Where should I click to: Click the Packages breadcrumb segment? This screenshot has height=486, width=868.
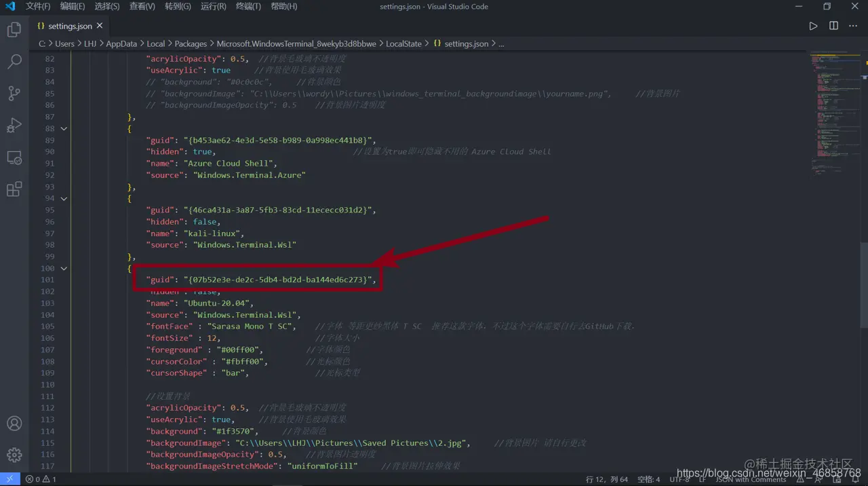(x=191, y=43)
